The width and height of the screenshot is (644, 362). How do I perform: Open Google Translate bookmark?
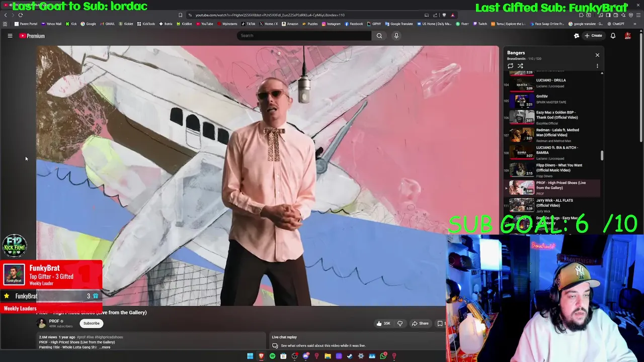tap(398, 24)
